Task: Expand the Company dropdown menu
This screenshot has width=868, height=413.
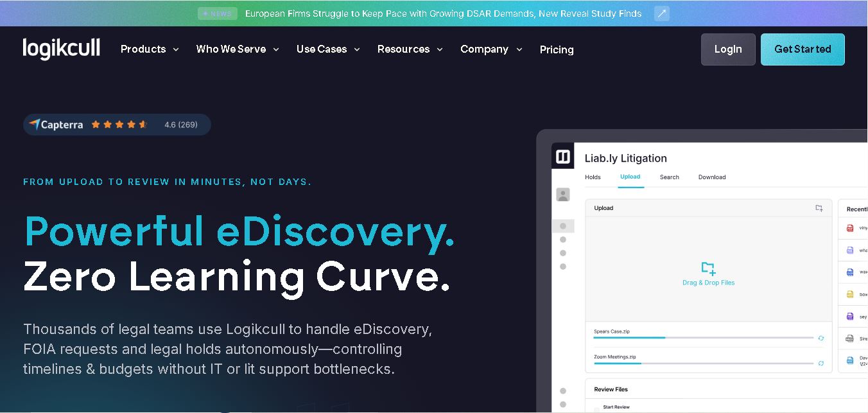Action: click(491, 49)
